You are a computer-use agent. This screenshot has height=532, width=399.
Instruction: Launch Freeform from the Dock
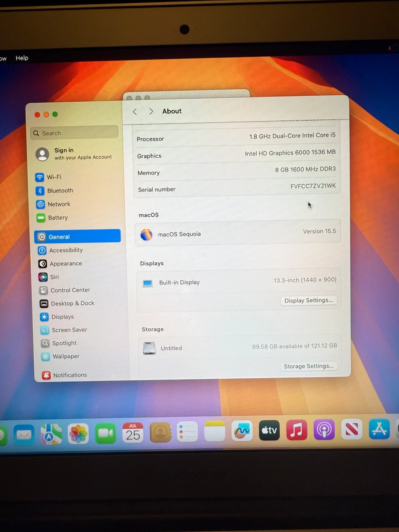click(242, 431)
